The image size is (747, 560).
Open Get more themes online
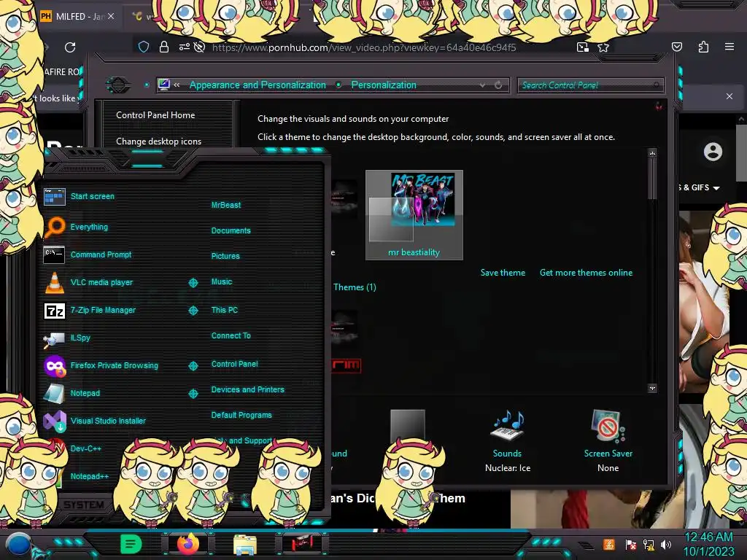point(586,273)
